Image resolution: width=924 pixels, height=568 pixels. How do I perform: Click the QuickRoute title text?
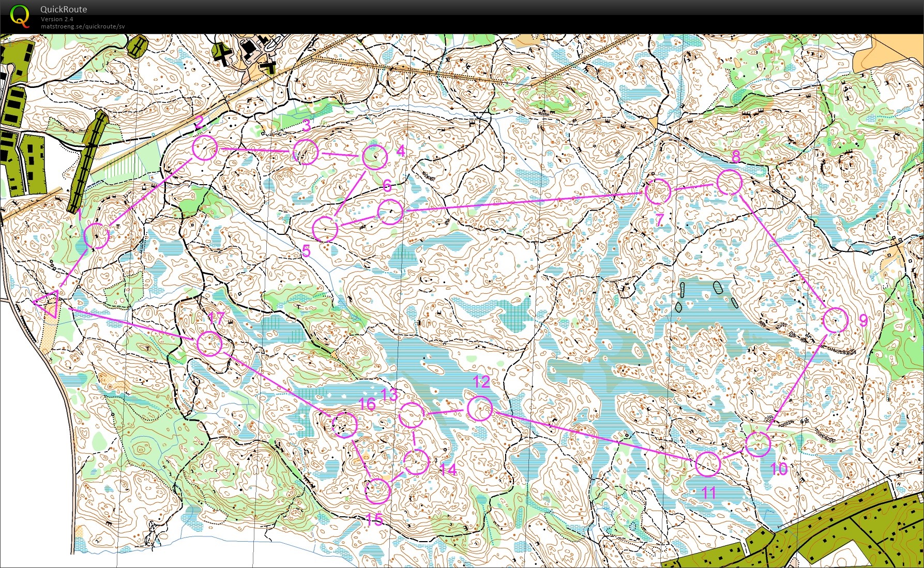click(64, 9)
